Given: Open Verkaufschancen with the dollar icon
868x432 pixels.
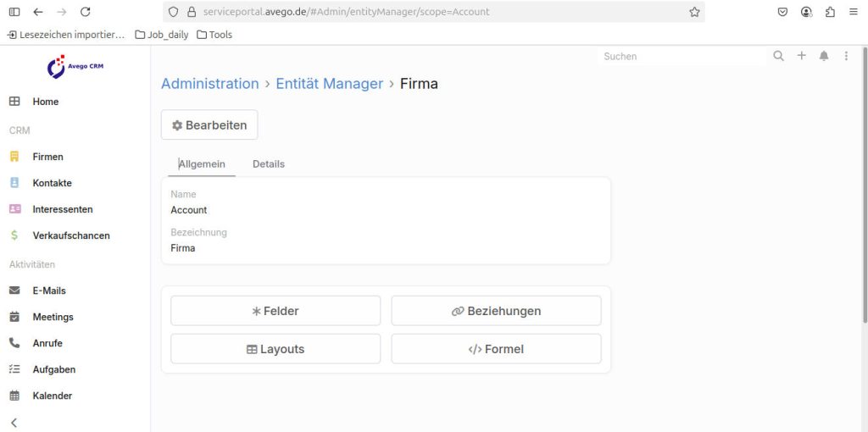Looking at the screenshot, I should click(x=70, y=235).
